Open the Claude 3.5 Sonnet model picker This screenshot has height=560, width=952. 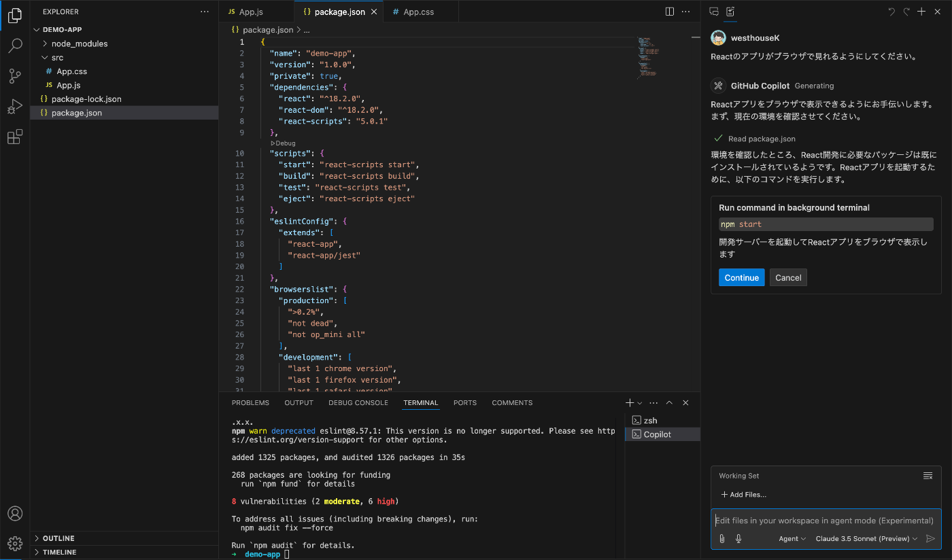pyautogui.click(x=867, y=538)
